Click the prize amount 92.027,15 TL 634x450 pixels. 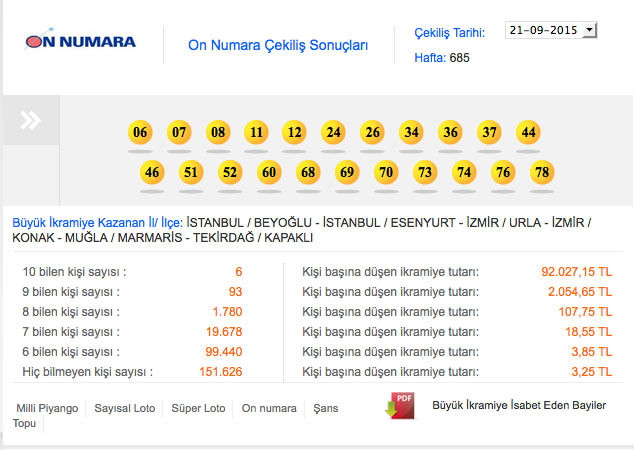[577, 272]
